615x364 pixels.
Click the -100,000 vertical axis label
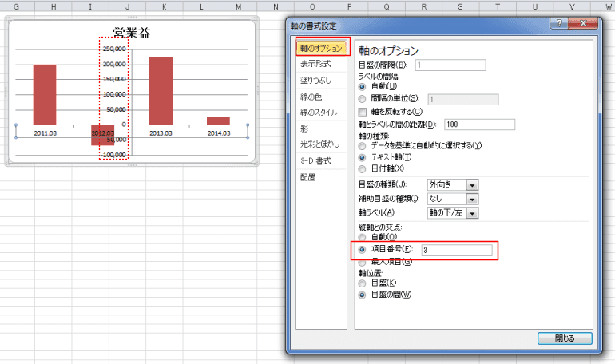(113, 155)
